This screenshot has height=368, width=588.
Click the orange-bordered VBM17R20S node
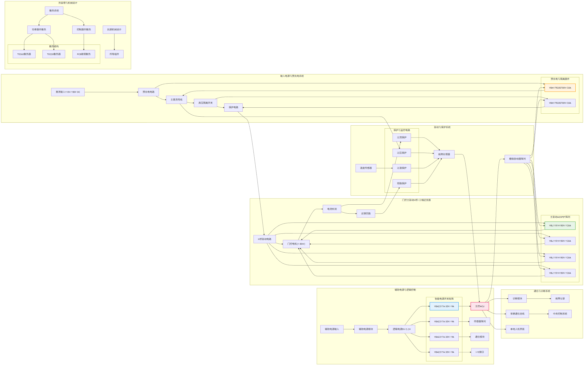coord(560,88)
